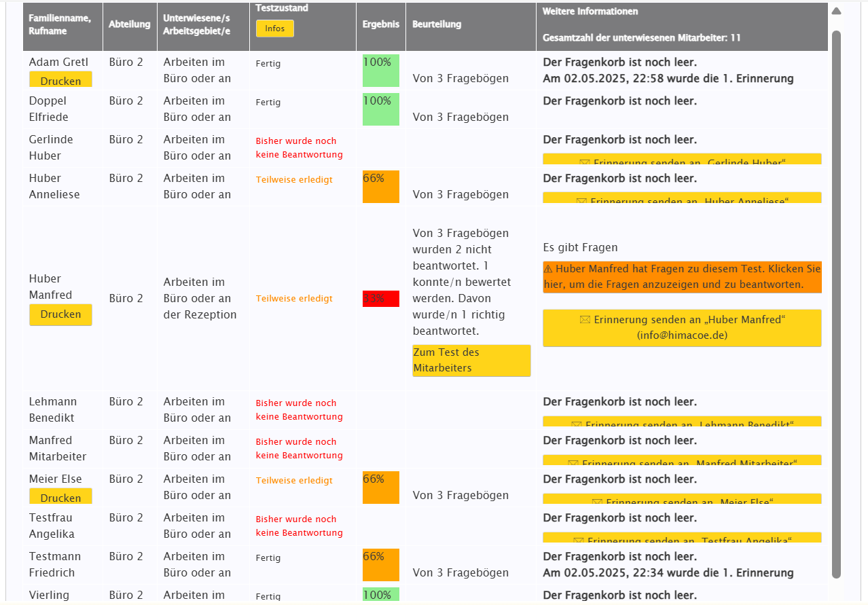Click the 100% result for Adam Gretl
868x605 pixels.
click(381, 71)
